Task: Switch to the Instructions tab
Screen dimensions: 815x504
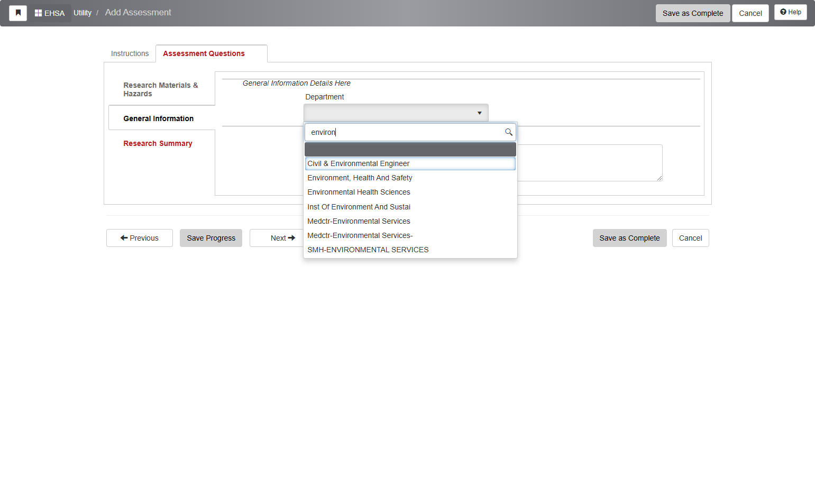Action: 130,53
